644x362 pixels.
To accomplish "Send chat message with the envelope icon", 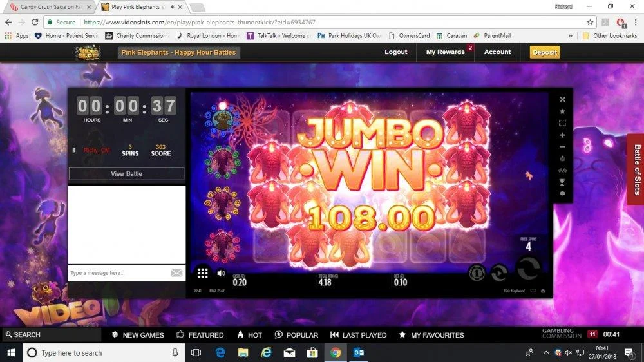I will [176, 273].
